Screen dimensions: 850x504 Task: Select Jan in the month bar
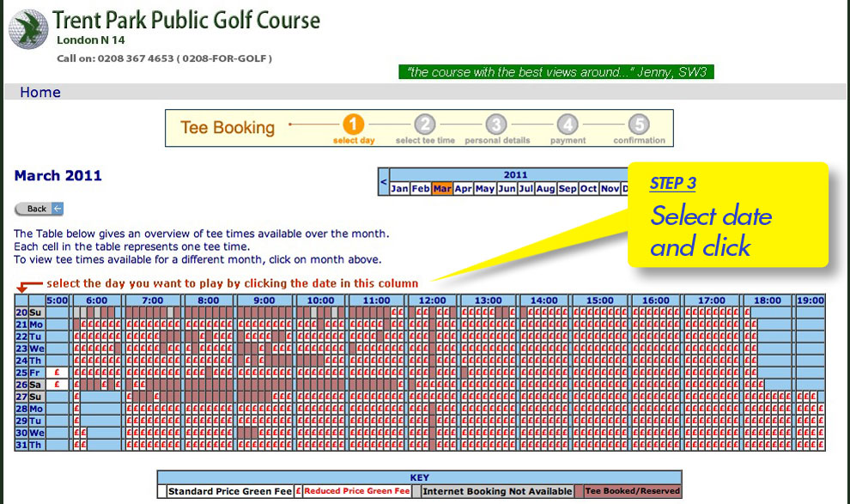click(399, 189)
